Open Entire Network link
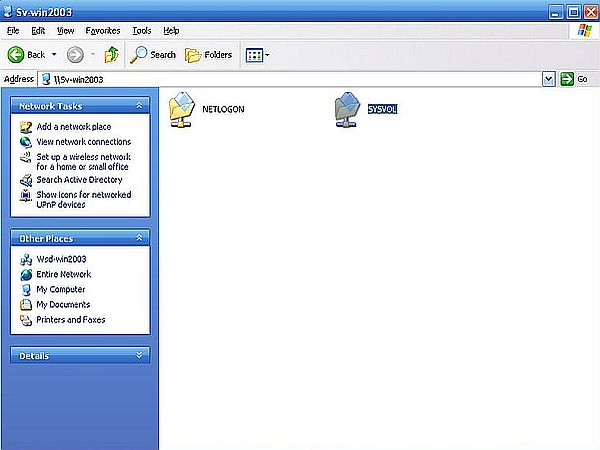 [x=64, y=274]
